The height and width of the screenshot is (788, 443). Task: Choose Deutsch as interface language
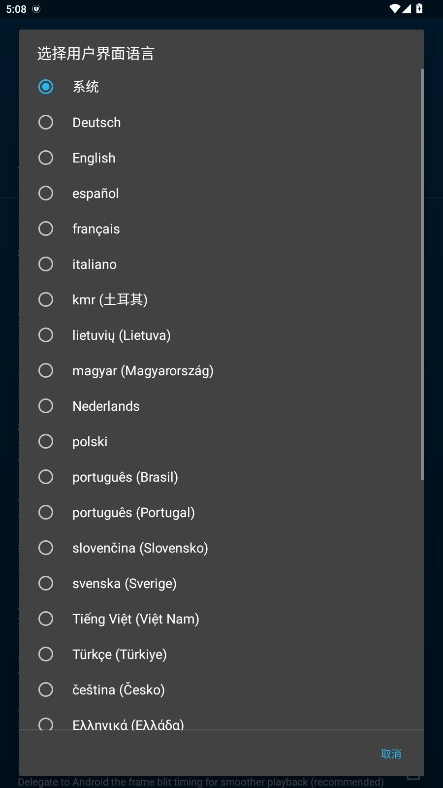point(221,122)
